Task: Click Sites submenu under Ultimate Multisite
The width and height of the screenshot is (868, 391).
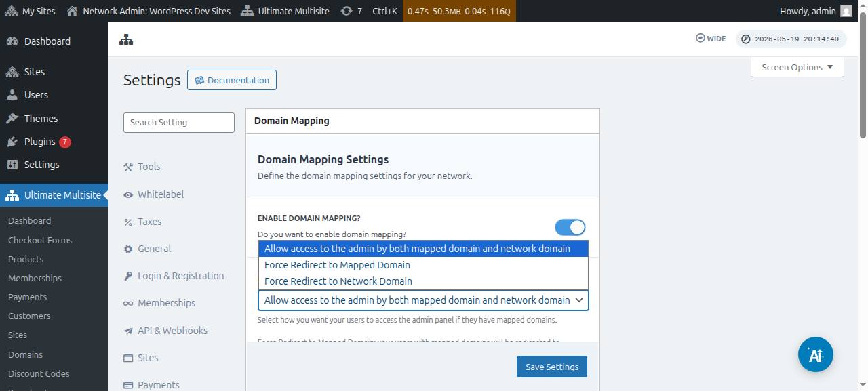Action: point(18,335)
